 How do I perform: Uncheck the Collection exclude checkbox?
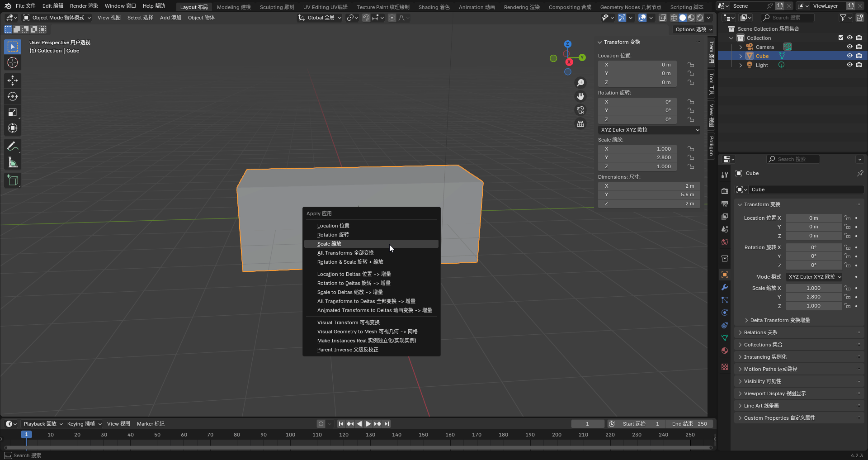pos(841,38)
